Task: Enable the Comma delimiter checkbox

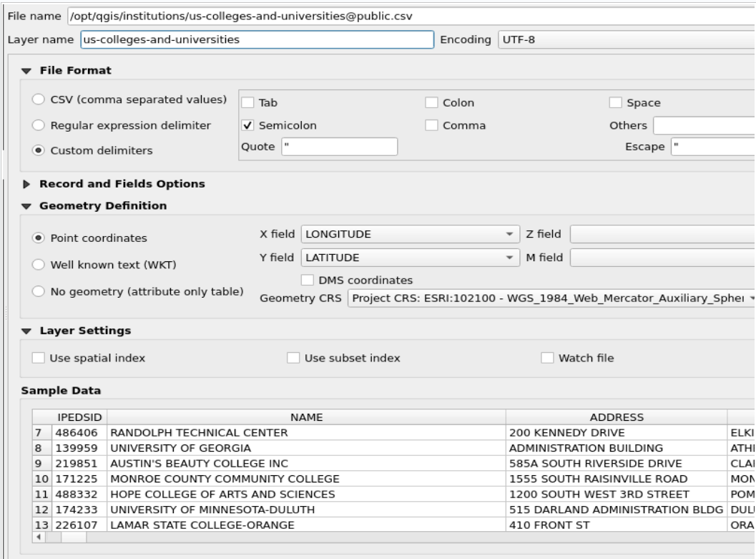Action: (x=433, y=125)
